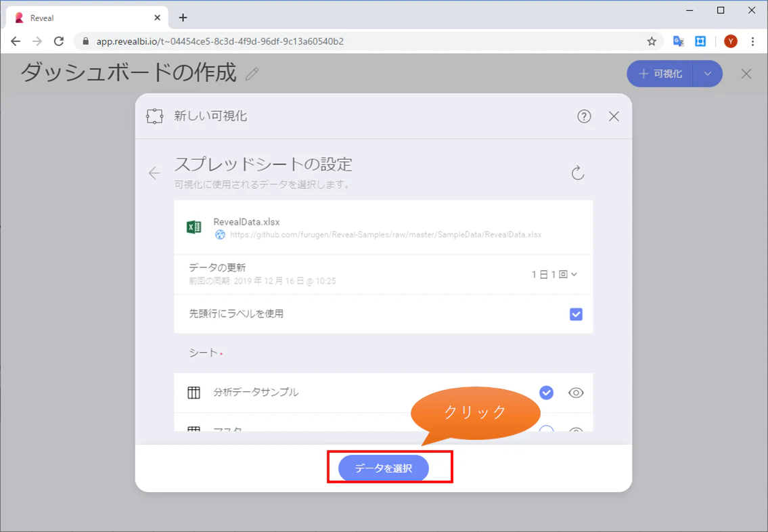Click the GitHub RevealData.xlsx URL text

pos(386,235)
